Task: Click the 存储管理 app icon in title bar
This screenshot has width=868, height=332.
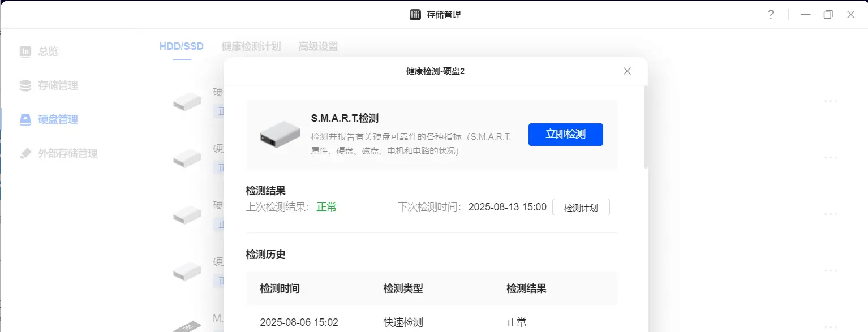Action: pyautogui.click(x=415, y=15)
